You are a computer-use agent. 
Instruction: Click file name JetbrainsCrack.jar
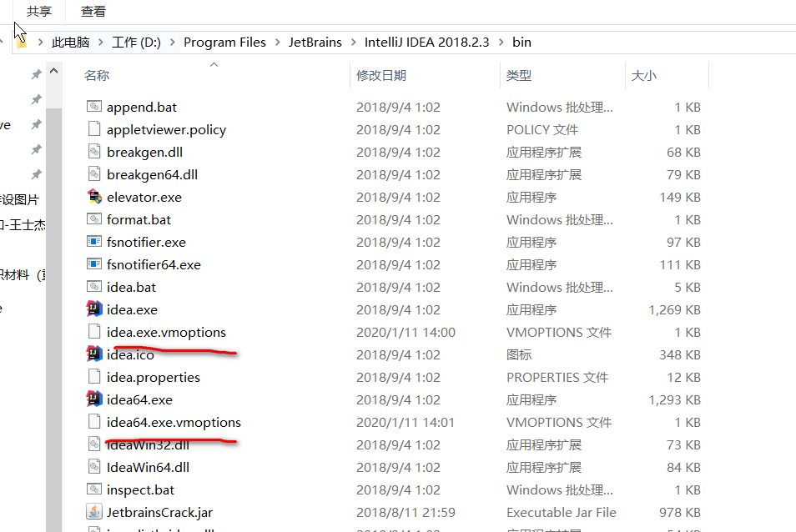[159, 512]
